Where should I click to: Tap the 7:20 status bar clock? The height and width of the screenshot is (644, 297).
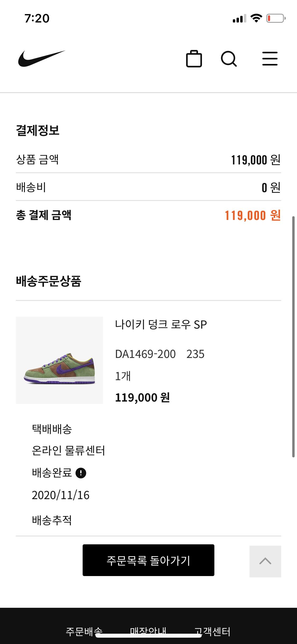pyautogui.click(x=37, y=19)
